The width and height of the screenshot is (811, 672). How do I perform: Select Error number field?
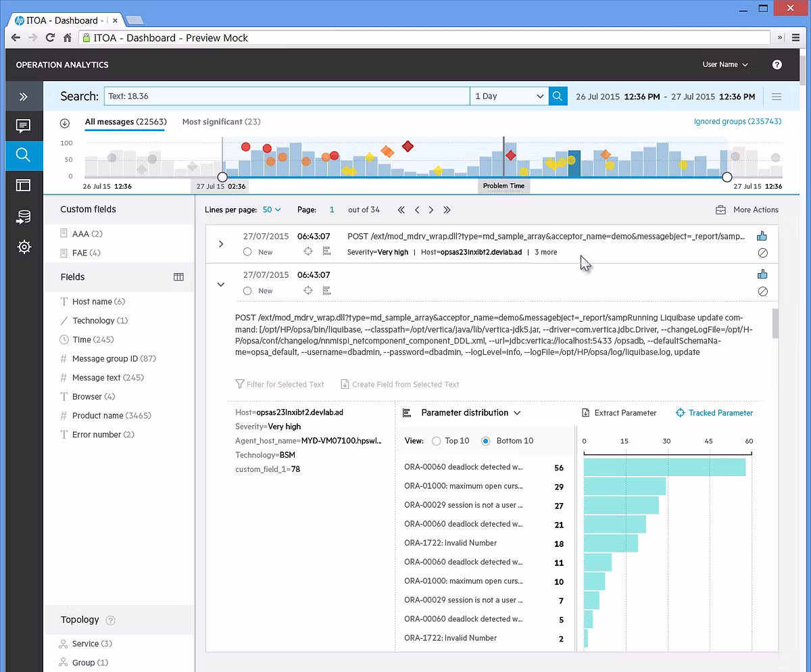pyautogui.click(x=98, y=435)
